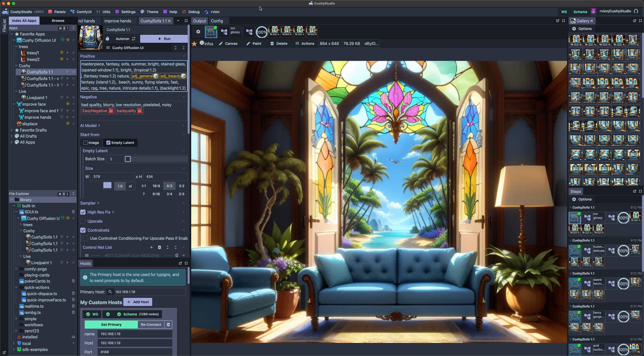
Task: Add item with Control Net List plus icon
Action: point(151,247)
